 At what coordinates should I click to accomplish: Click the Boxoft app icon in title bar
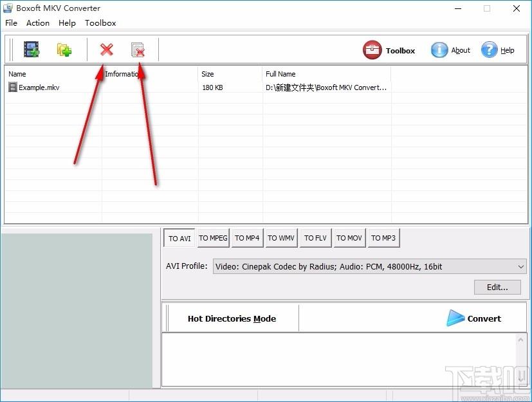(x=8, y=8)
